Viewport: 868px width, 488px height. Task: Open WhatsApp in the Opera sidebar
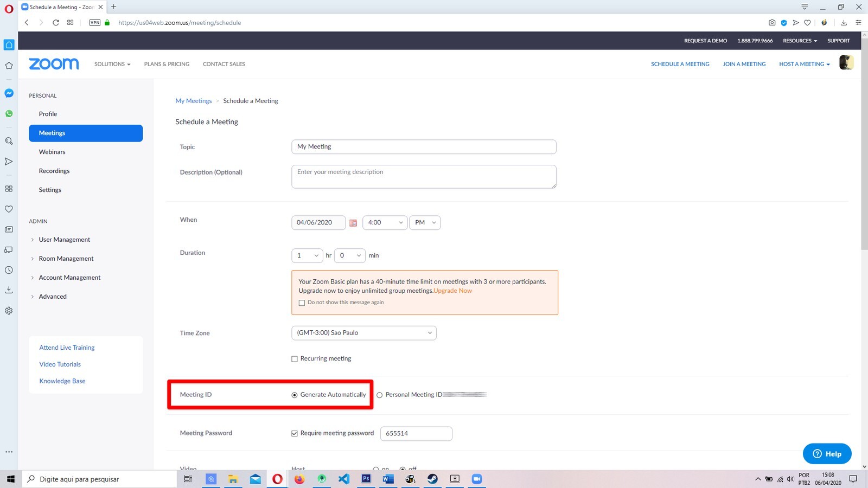click(9, 114)
